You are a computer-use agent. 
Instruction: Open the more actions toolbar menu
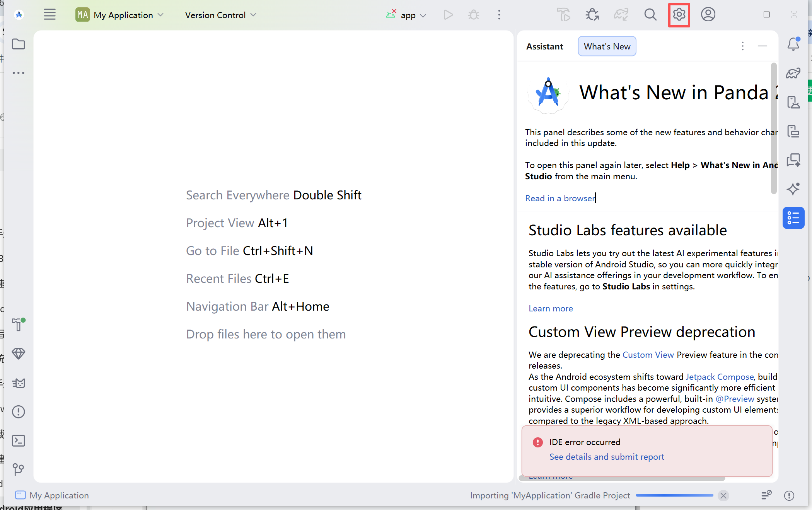click(x=499, y=15)
